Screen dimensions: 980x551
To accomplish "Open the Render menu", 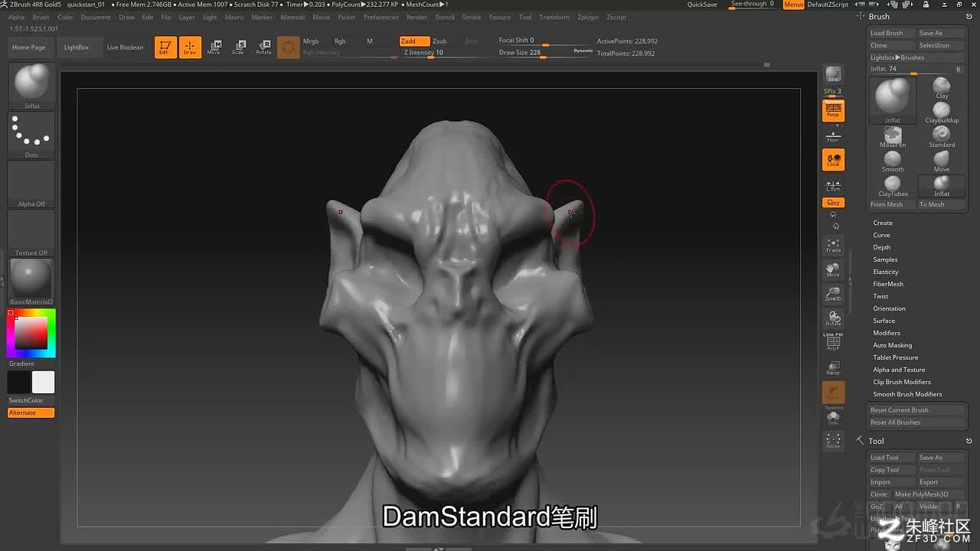I will pyautogui.click(x=416, y=17).
